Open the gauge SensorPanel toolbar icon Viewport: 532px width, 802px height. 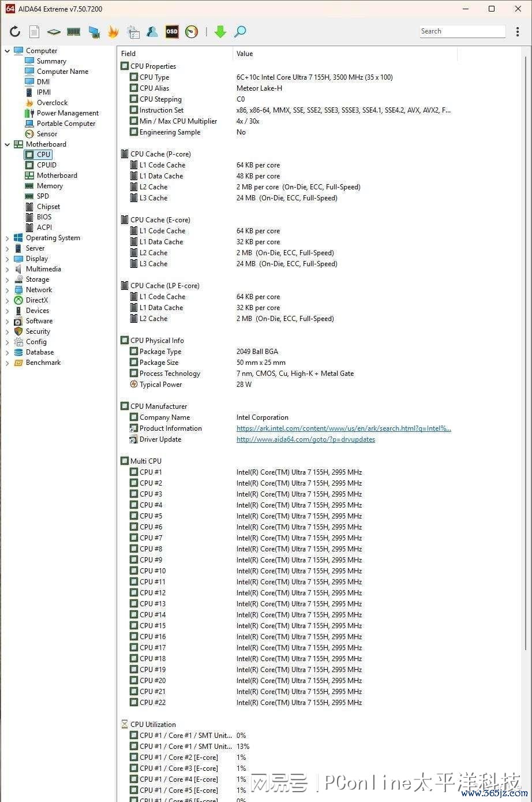coord(192,32)
